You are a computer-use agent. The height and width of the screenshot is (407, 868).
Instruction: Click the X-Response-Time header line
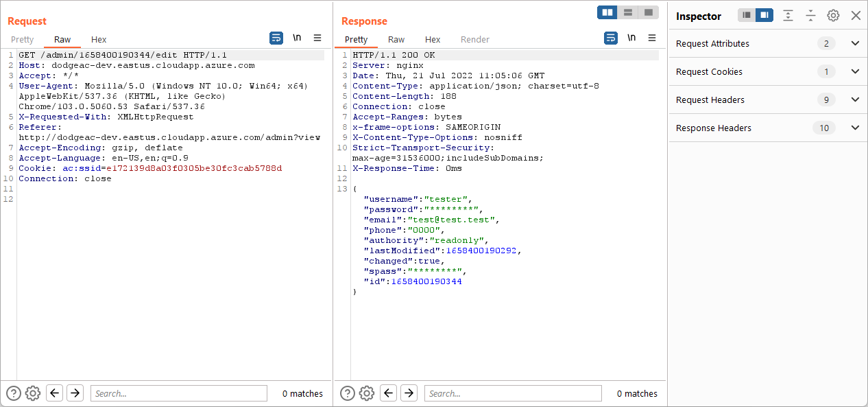pyautogui.click(x=407, y=168)
